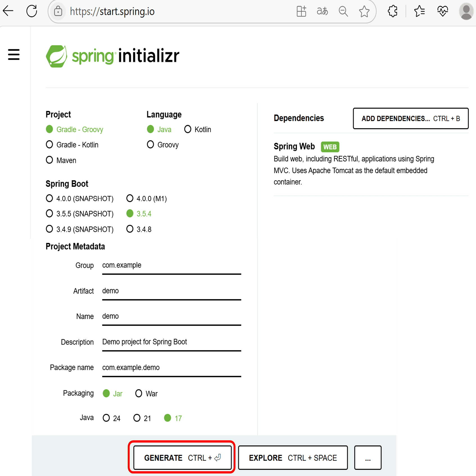Click the Dependencies heading
This screenshot has width=476, height=476.
299,118
